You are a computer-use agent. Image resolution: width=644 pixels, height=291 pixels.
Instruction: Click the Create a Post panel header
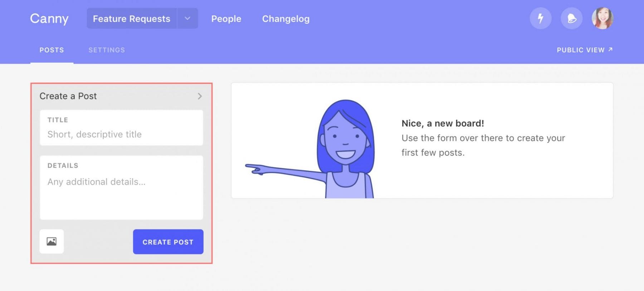pyautogui.click(x=68, y=96)
